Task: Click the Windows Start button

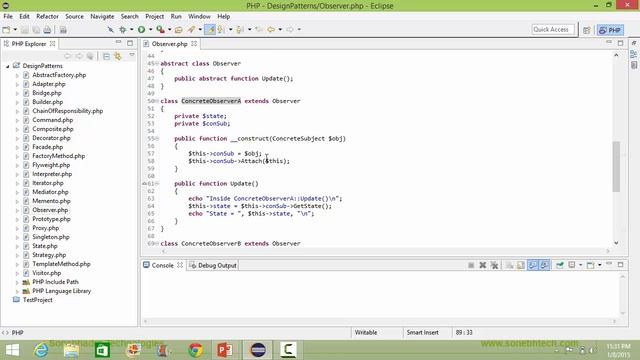Action: (12, 350)
